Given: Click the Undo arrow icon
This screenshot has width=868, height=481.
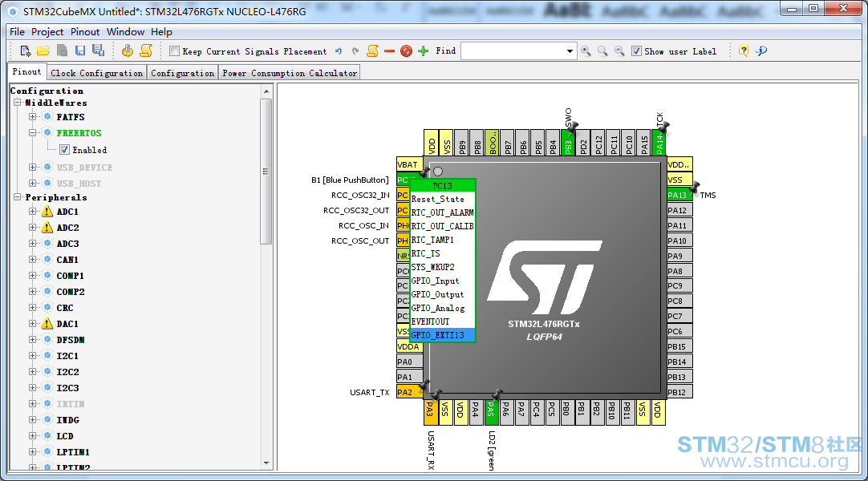Looking at the screenshot, I should pos(339,51).
